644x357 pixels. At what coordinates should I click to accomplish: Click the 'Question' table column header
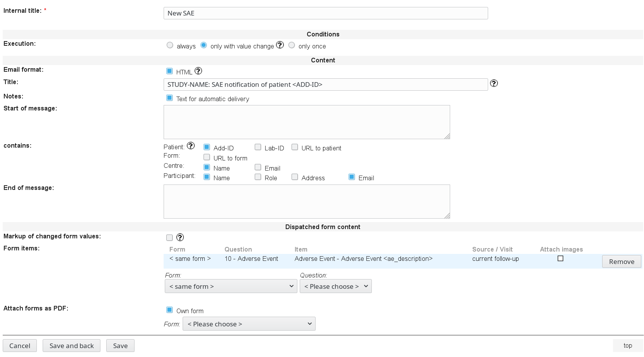pyautogui.click(x=238, y=249)
